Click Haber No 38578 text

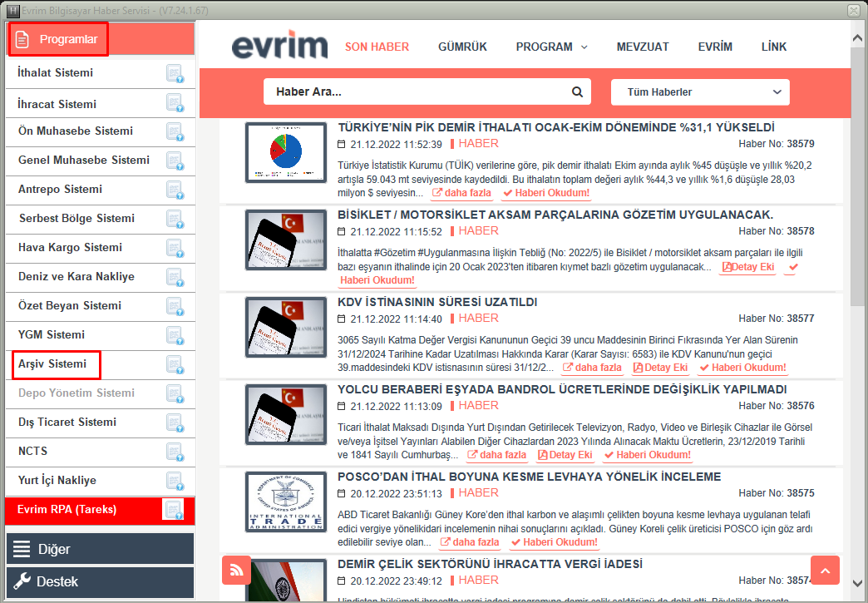(x=776, y=231)
